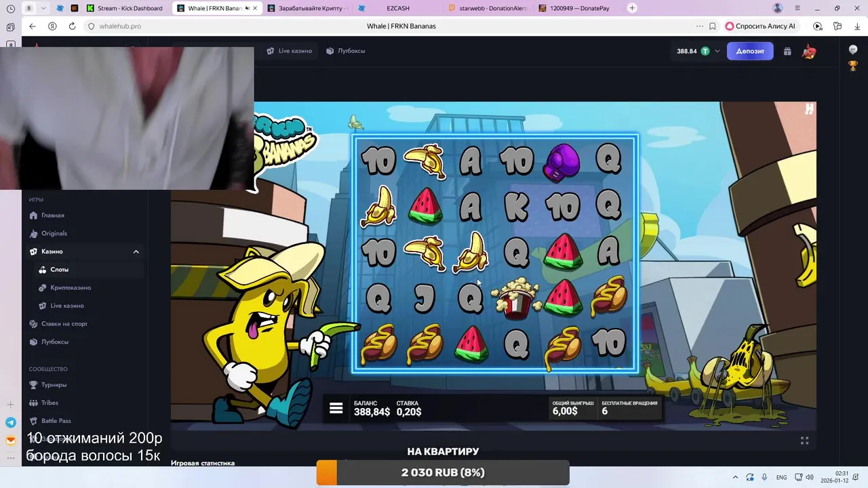Open the user avatar profile icon
Screen dimensions: 868x488
tap(808, 52)
